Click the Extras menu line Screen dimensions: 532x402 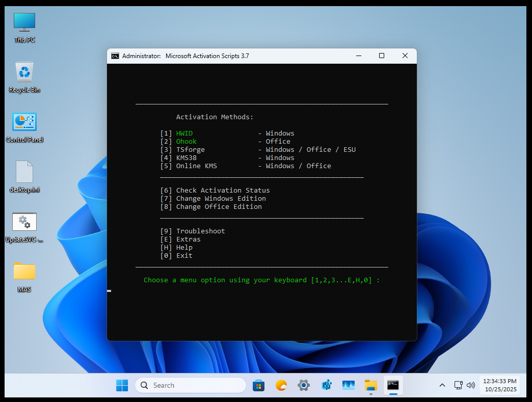pos(180,239)
